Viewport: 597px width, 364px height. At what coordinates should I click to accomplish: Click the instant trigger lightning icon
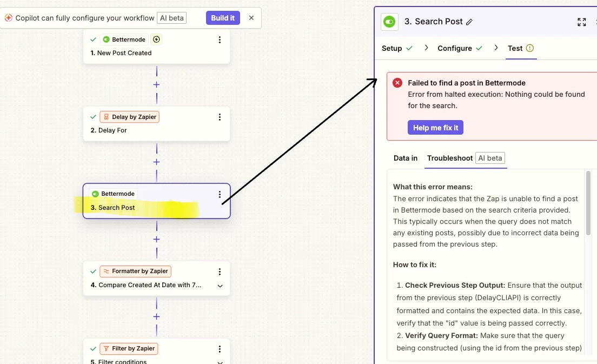(x=156, y=39)
